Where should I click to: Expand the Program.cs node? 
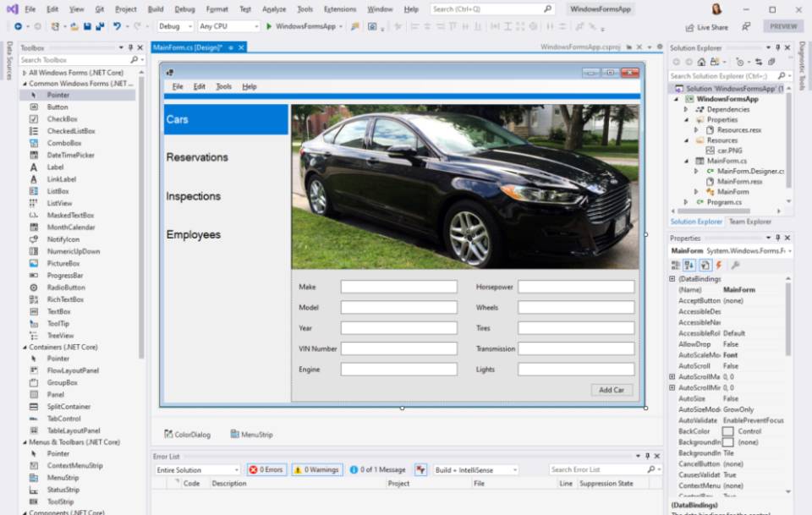pyautogui.click(x=686, y=202)
